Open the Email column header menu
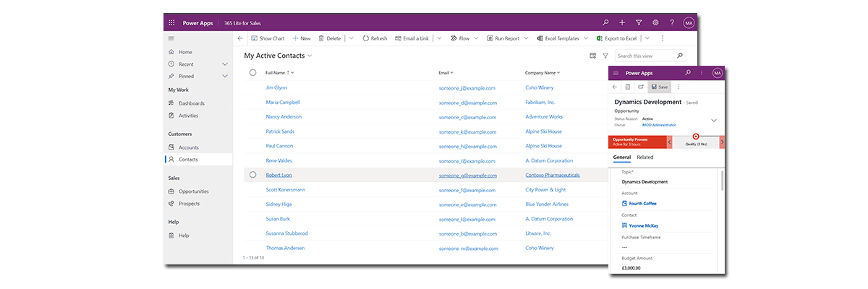The image size is (868, 289). coord(446,73)
